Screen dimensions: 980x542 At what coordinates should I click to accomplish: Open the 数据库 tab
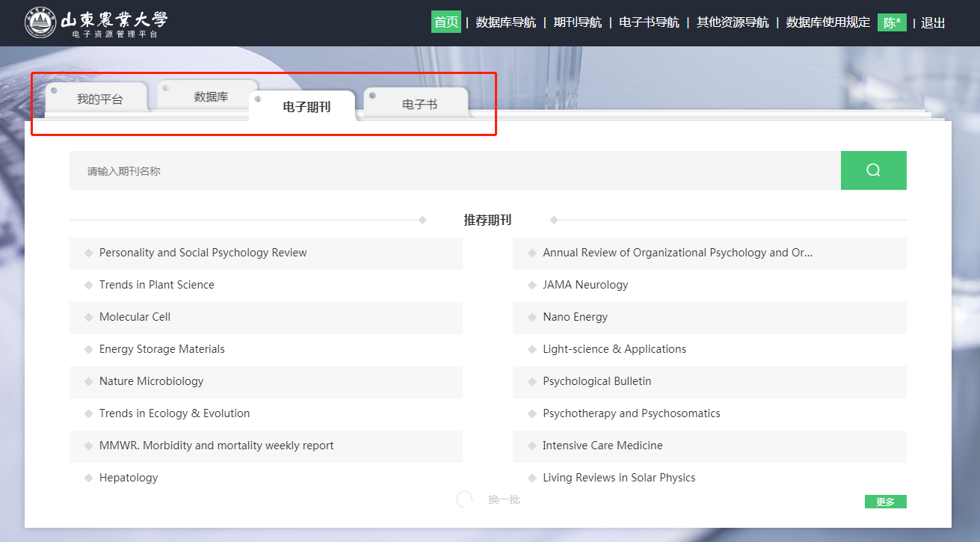(211, 96)
